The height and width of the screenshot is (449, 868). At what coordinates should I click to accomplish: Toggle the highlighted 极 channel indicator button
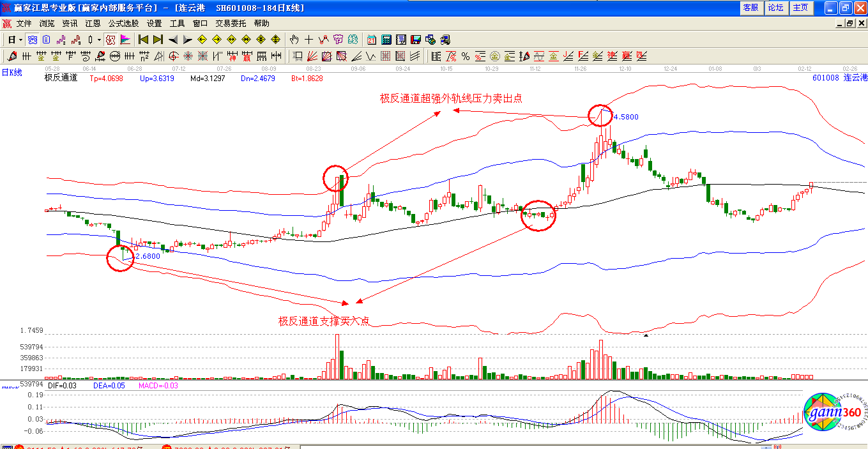pos(110,40)
